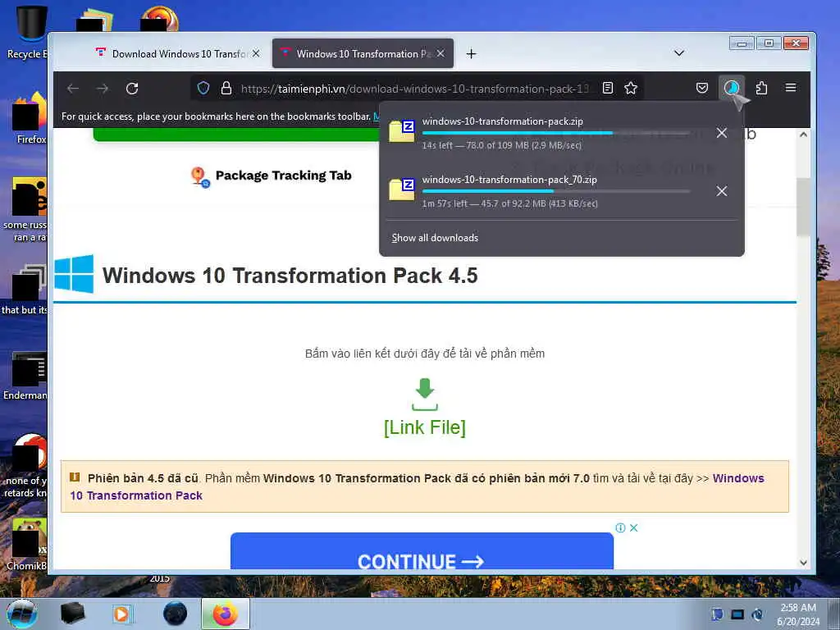Open Windows 10 Transformation Pack purple link
This screenshot has width=840, height=630.
click(x=418, y=486)
